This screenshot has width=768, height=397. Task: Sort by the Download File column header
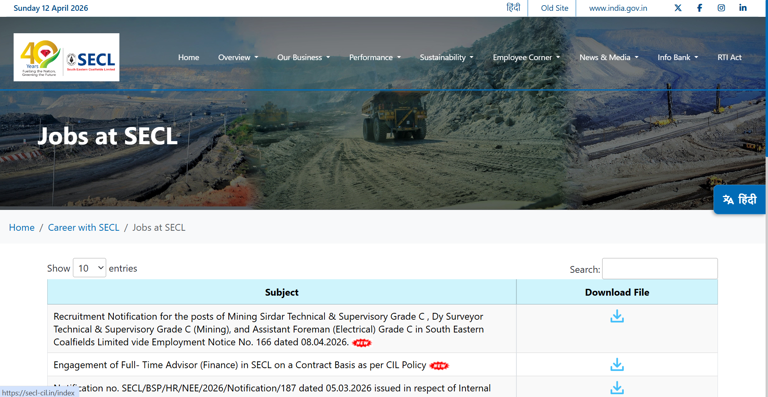pos(617,292)
